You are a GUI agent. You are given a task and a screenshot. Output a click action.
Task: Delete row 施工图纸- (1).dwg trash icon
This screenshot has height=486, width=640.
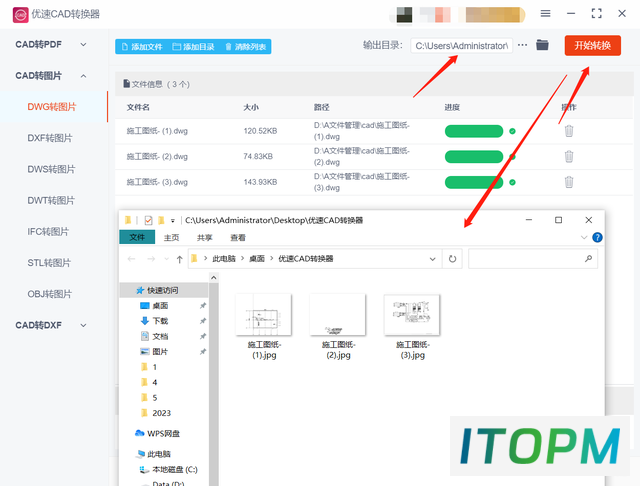(569, 131)
